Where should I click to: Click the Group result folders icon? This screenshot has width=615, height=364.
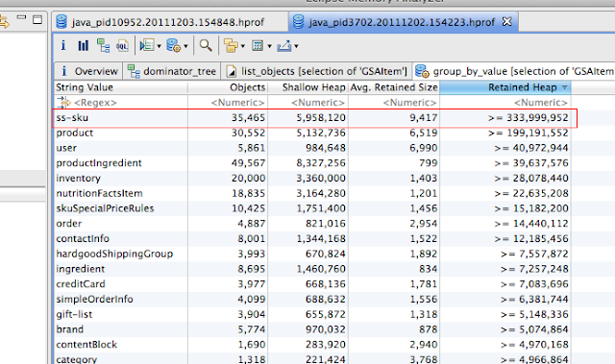pyautogui.click(x=231, y=46)
